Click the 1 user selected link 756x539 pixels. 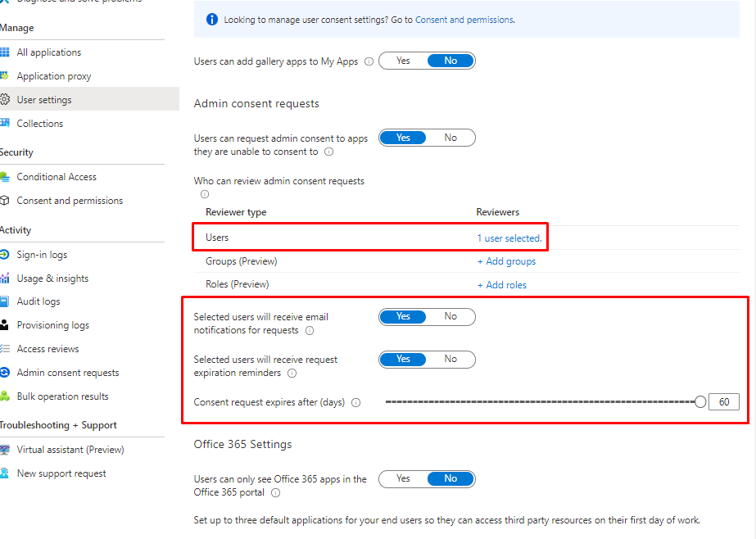[509, 238]
